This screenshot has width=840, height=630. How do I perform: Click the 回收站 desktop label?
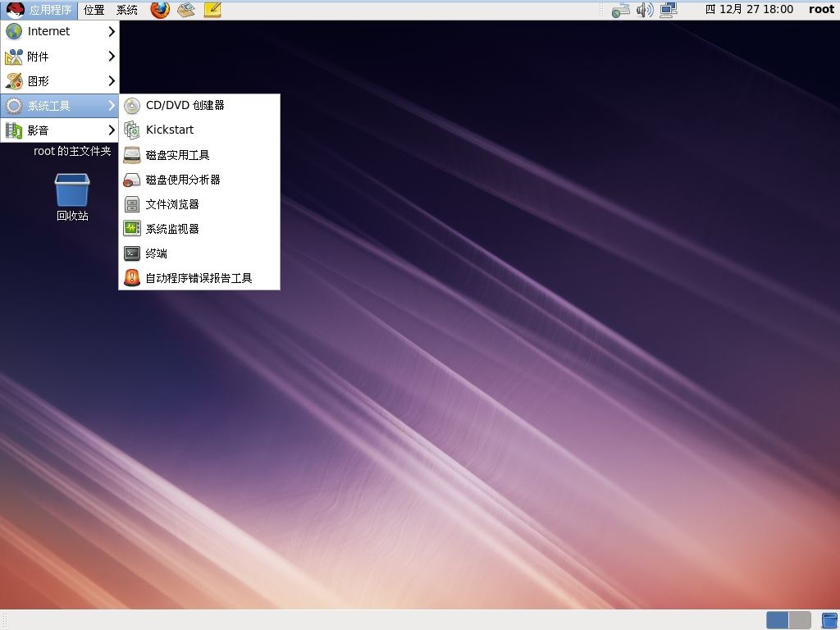click(x=72, y=216)
